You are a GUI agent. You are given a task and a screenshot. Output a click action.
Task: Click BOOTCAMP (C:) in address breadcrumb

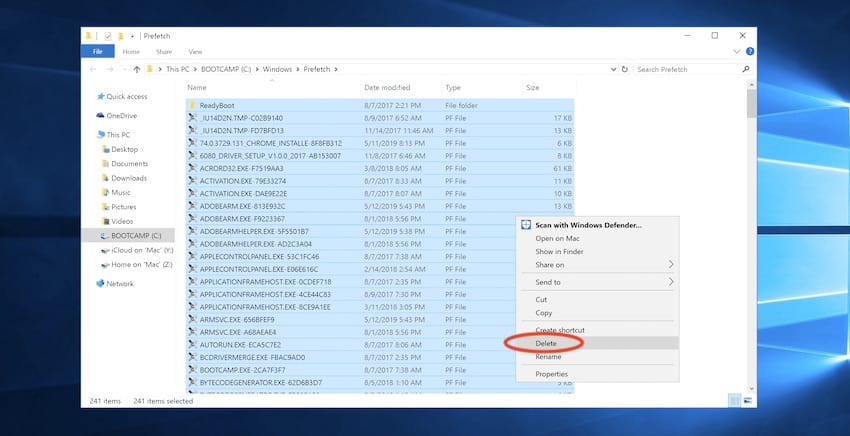pos(226,69)
